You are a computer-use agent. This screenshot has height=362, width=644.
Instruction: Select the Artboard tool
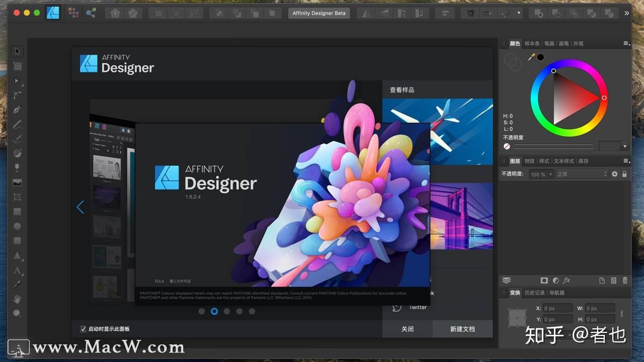[18, 66]
